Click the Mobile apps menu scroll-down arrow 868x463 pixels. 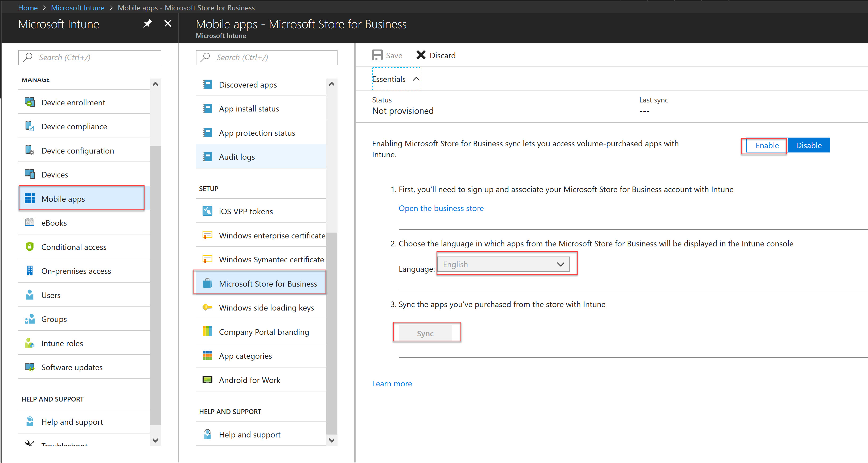click(332, 440)
